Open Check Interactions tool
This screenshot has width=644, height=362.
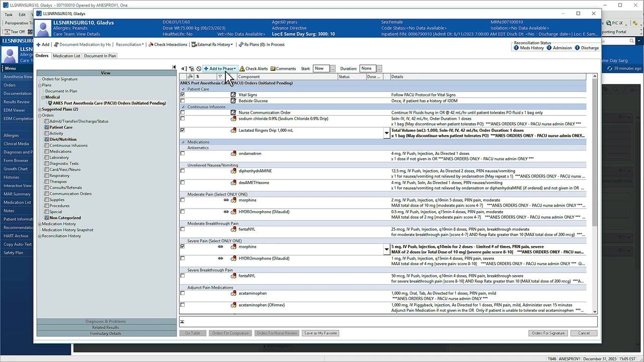[x=168, y=45]
